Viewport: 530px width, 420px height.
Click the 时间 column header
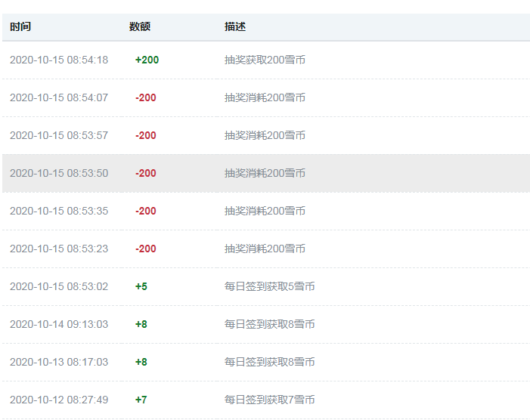coord(20,26)
